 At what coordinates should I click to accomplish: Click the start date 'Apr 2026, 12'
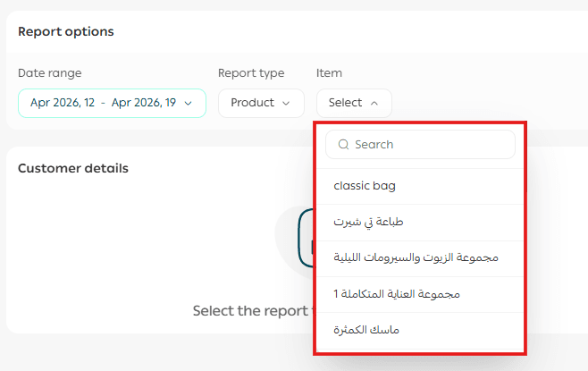click(x=63, y=103)
